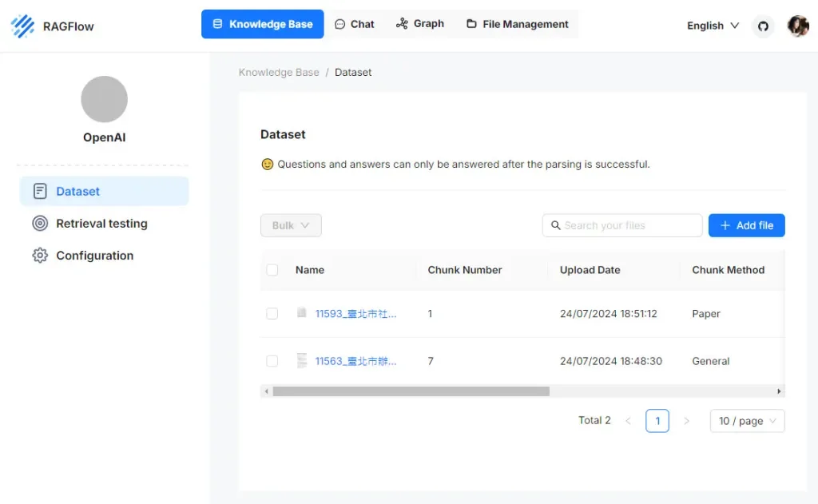The width and height of the screenshot is (818, 504).
Task: Click the Total 2 text
Action: pyautogui.click(x=594, y=420)
